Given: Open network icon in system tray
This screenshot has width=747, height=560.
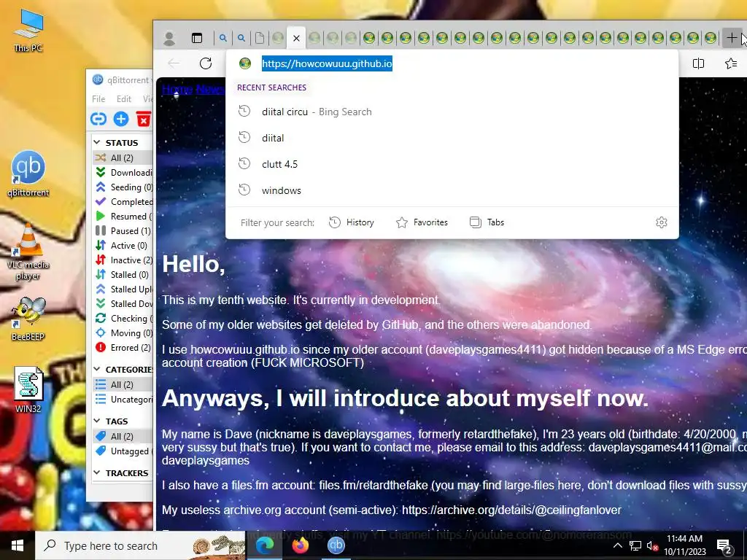Looking at the screenshot, I should [x=635, y=545].
